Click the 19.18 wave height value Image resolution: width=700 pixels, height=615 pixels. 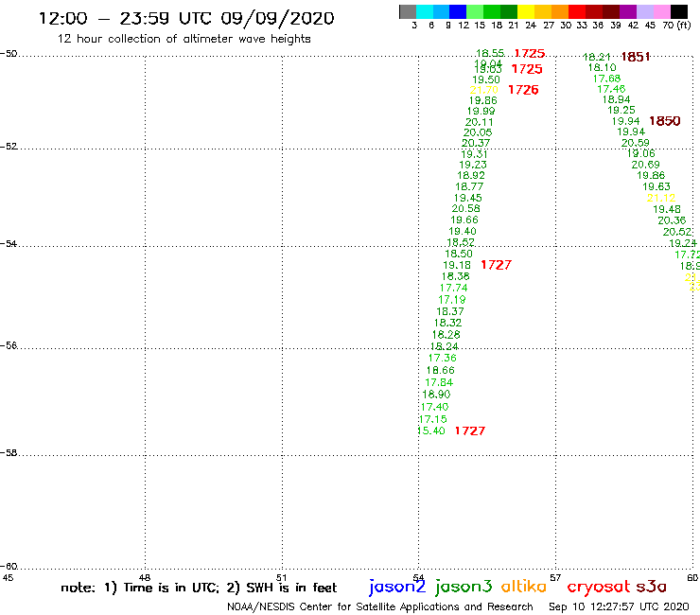click(x=457, y=265)
